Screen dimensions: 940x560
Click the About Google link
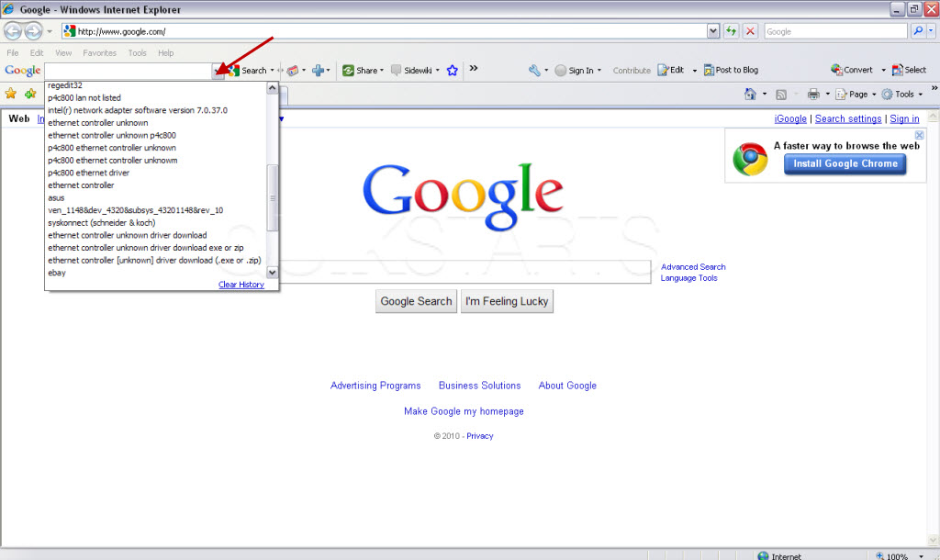pos(567,386)
